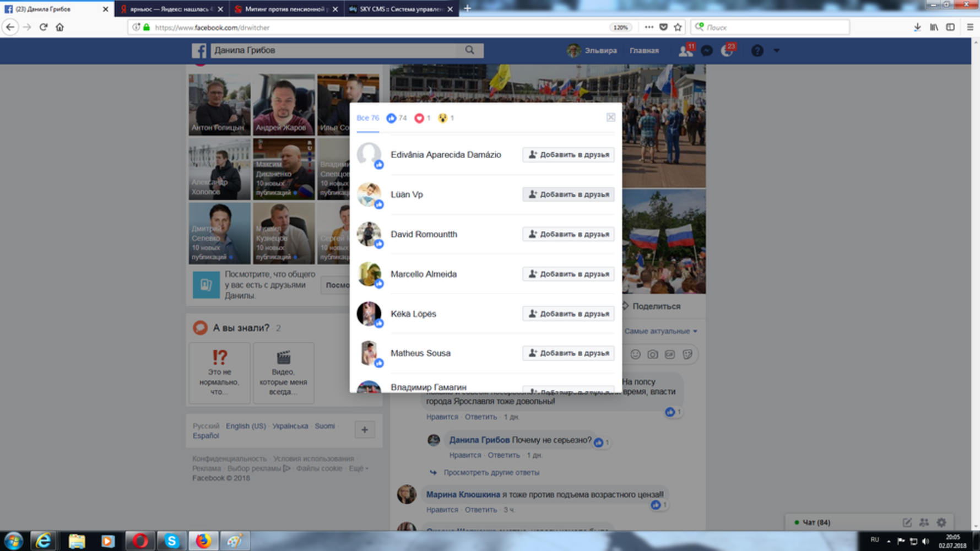Add Matheus Sousa as a friend
The width and height of the screenshot is (980, 551).
click(x=568, y=353)
